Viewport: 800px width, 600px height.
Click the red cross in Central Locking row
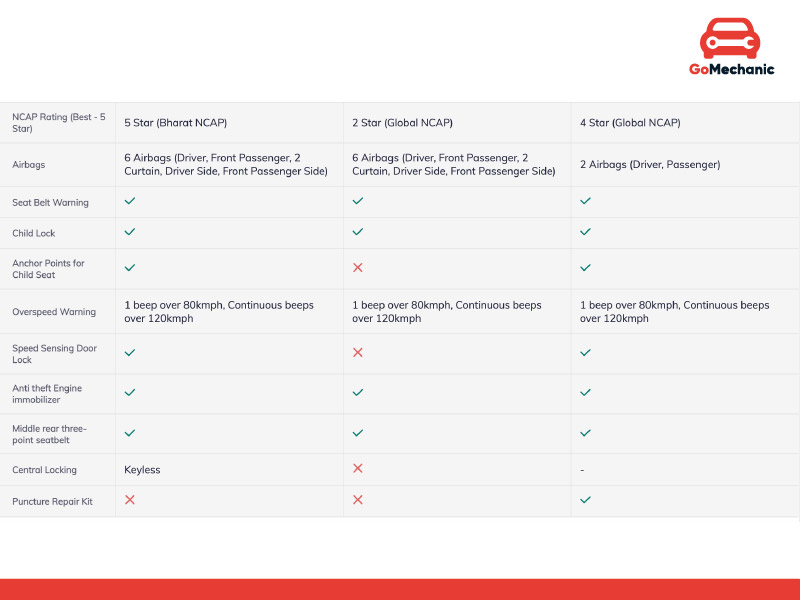point(358,468)
